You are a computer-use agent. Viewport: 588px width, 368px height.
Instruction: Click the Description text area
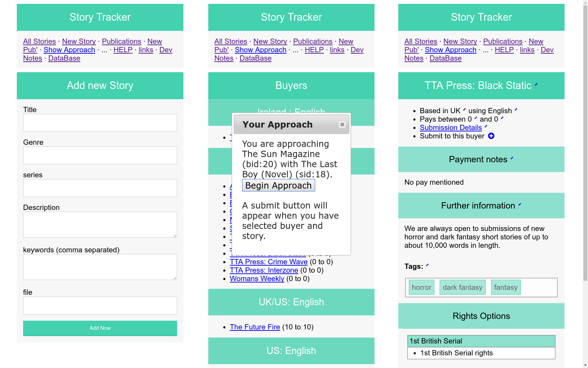click(x=100, y=224)
